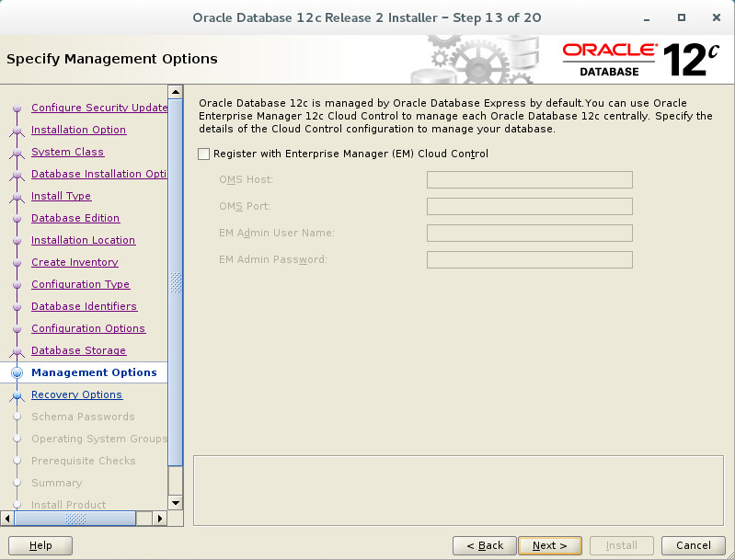The width and height of the screenshot is (735, 560).
Task: Click the sidebar scroll left arrow
Action: [x=7, y=519]
